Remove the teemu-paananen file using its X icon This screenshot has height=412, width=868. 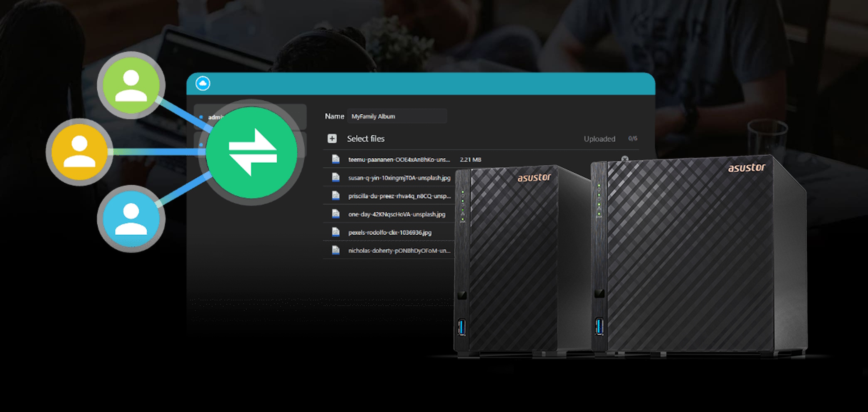point(624,159)
